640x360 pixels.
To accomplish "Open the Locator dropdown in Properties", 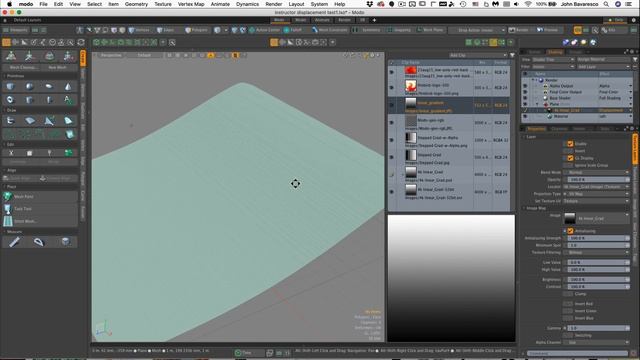I will [x=596, y=187].
